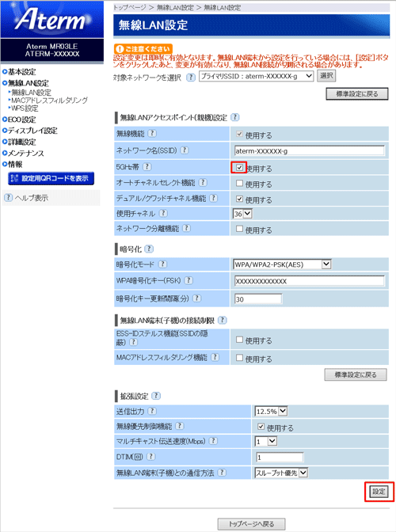396x532 pixels.
Task: Click help icon beside 無線LAN端末(子機)との通信方法
Action: click(x=222, y=473)
